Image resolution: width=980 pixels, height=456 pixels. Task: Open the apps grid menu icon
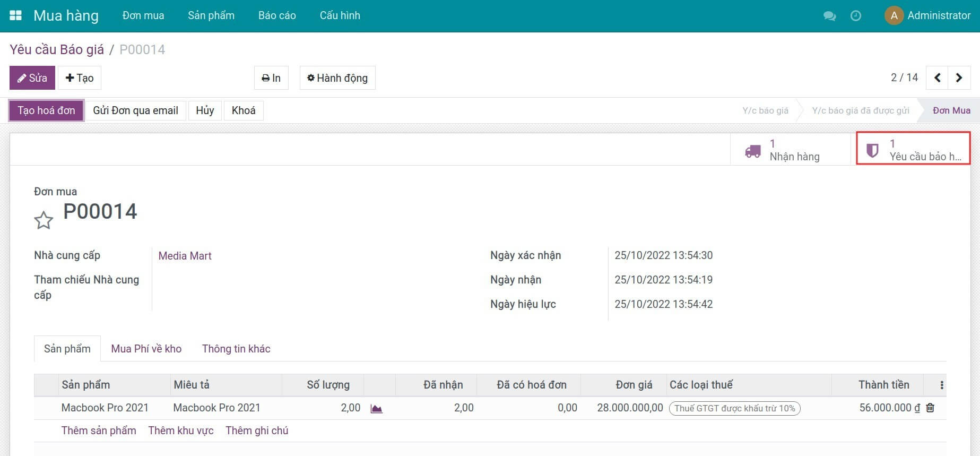click(x=15, y=15)
